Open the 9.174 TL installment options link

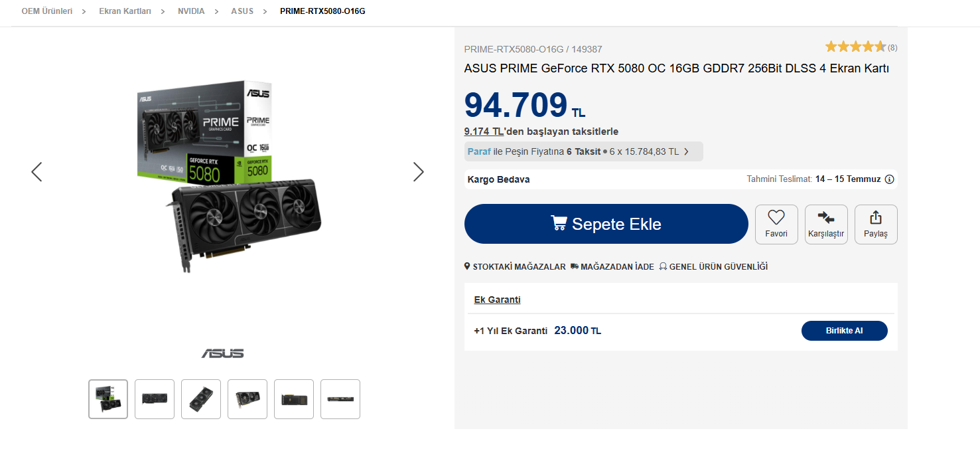484,132
